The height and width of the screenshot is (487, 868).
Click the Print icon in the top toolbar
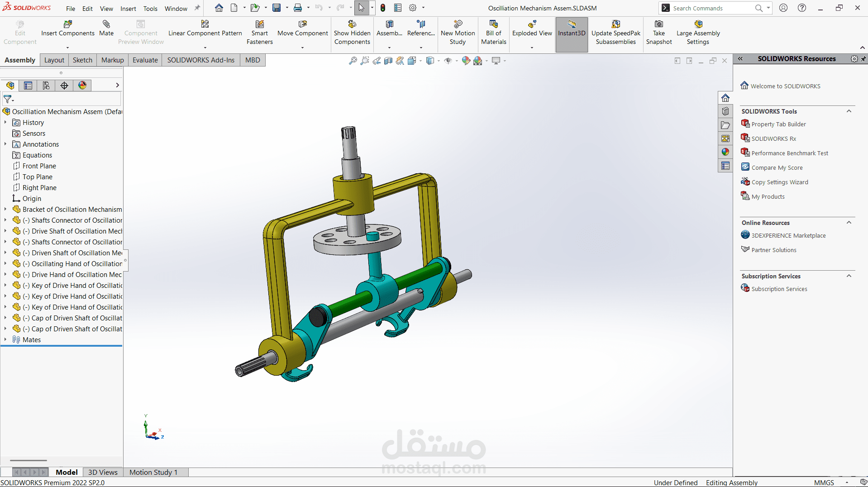tap(298, 8)
